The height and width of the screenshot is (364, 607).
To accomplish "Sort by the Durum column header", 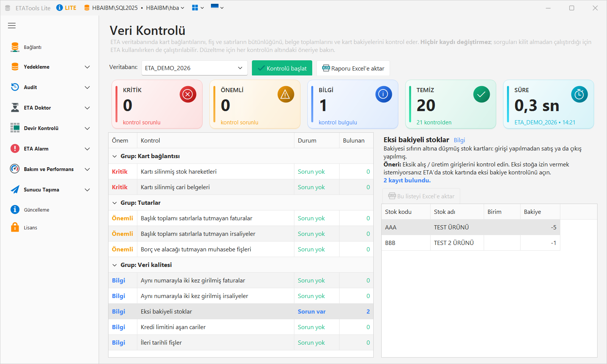I will click(x=316, y=140).
